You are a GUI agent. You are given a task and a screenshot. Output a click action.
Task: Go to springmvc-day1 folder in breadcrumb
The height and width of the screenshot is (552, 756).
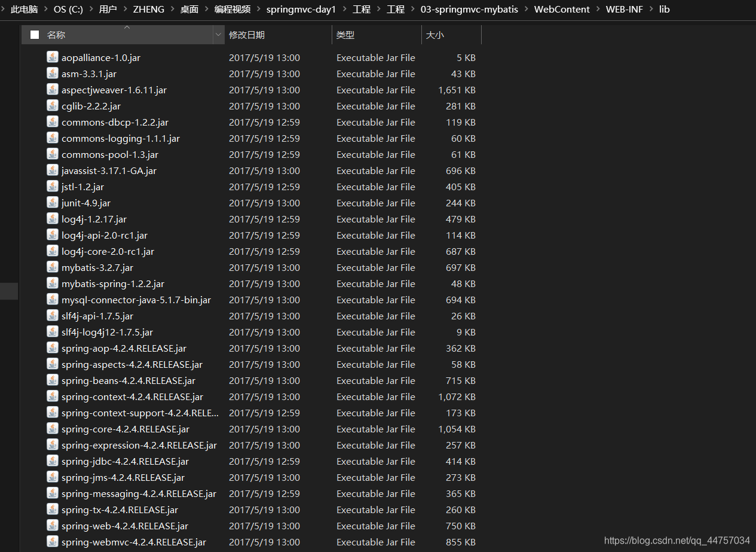(x=301, y=9)
